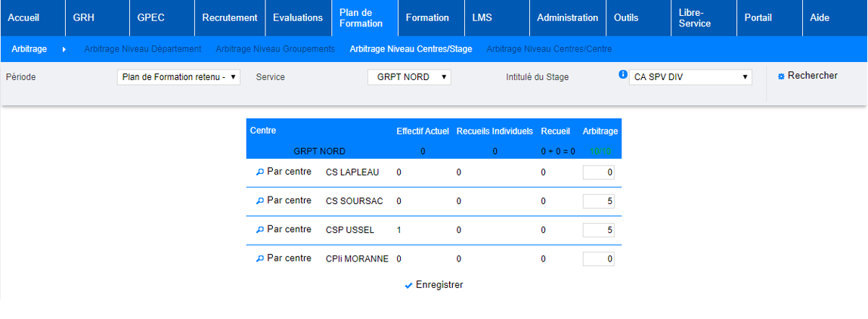Viewport: 868px width, 319px height.
Task: Go to the Administration menu
Action: click(567, 18)
